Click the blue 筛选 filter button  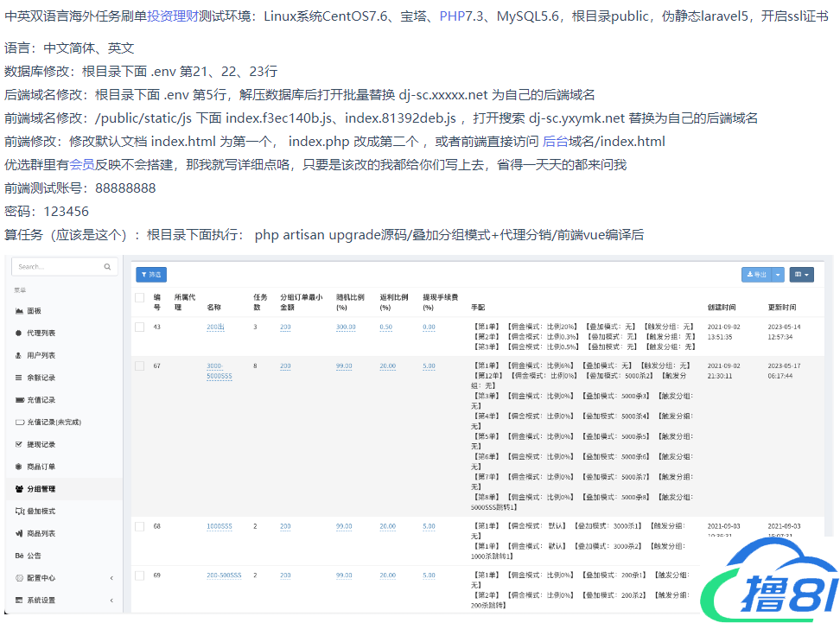click(151, 274)
